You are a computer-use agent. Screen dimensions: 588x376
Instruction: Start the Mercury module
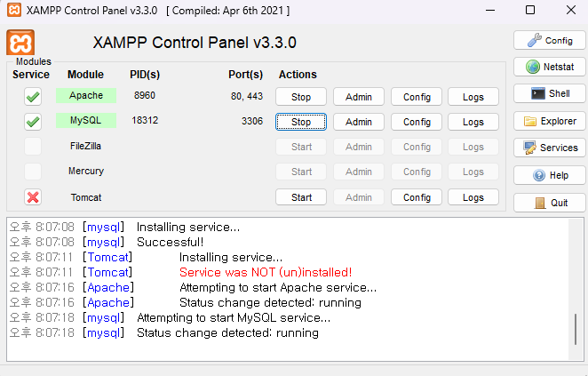tap(301, 172)
